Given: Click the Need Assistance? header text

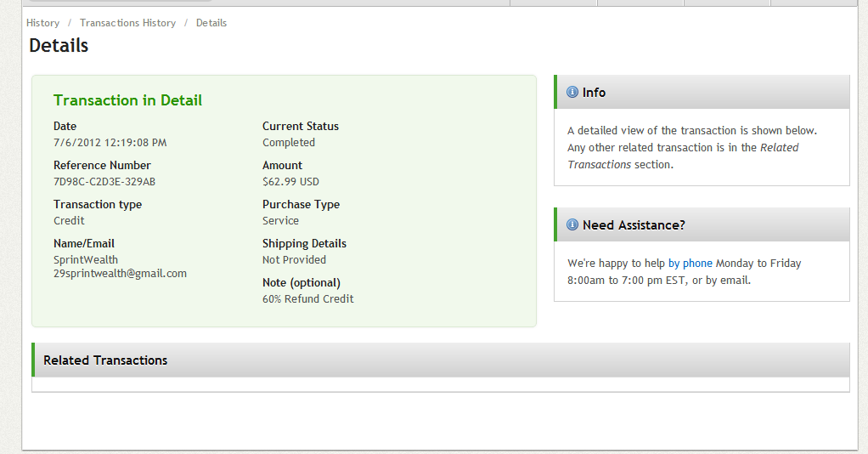Looking at the screenshot, I should [634, 225].
